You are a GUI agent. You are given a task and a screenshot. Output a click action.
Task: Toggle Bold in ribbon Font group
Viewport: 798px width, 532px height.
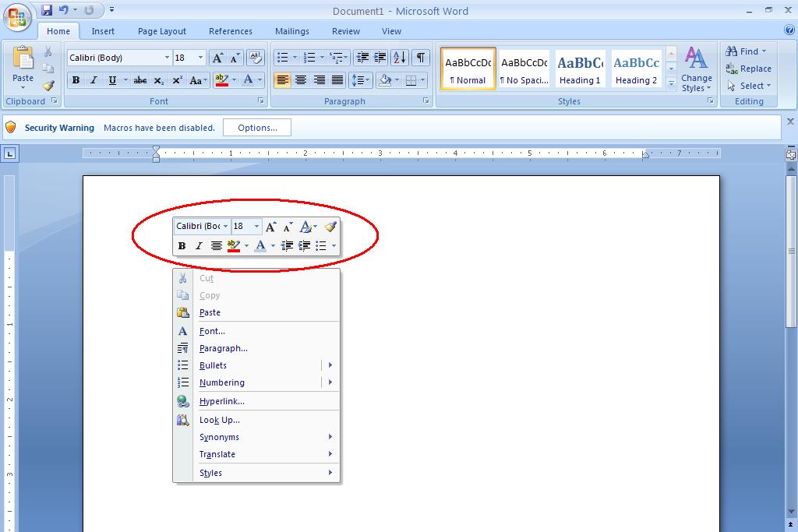click(x=76, y=80)
